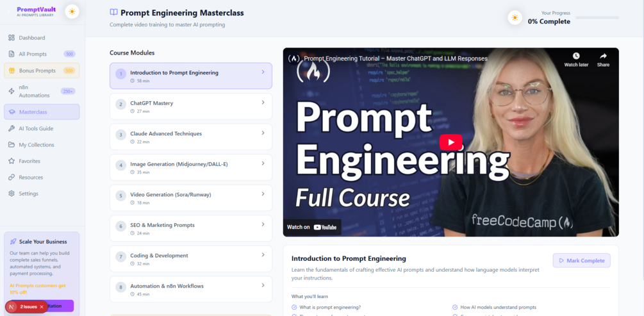The width and height of the screenshot is (644, 316).
Task: Click the sun icon beside Your Progress
Action: click(515, 18)
